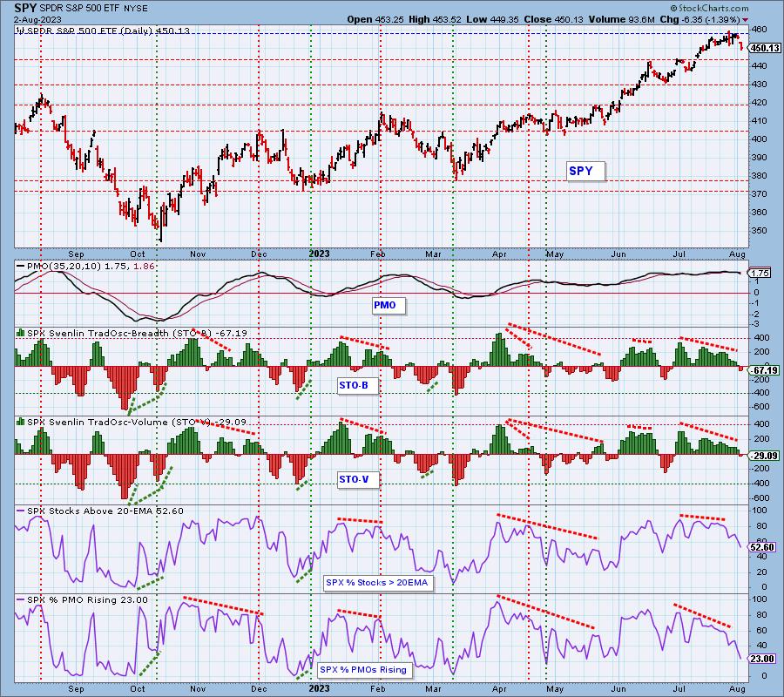The height and width of the screenshot is (697, 784).
Task: Click the Nov label under the price panel
Action: 198,254
